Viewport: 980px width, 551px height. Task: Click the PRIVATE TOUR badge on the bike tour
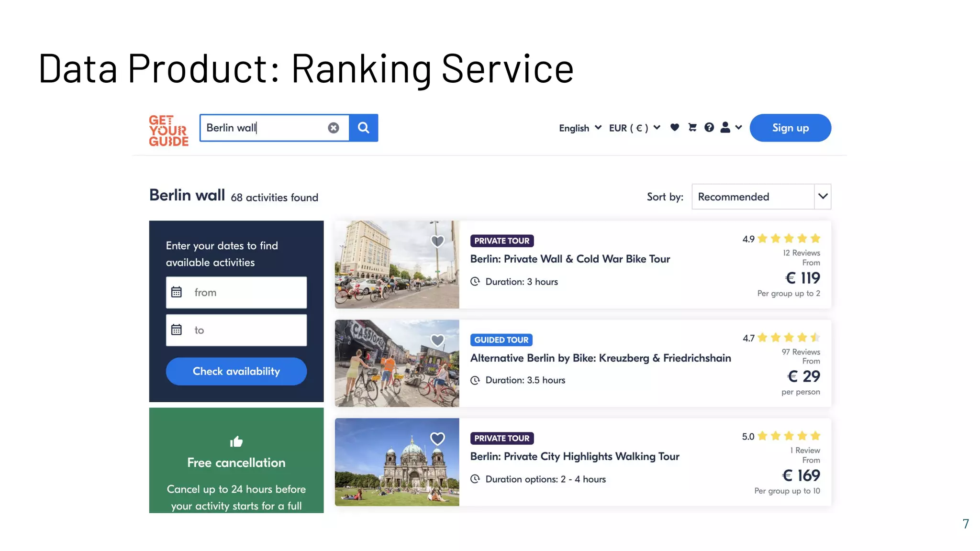click(x=502, y=241)
